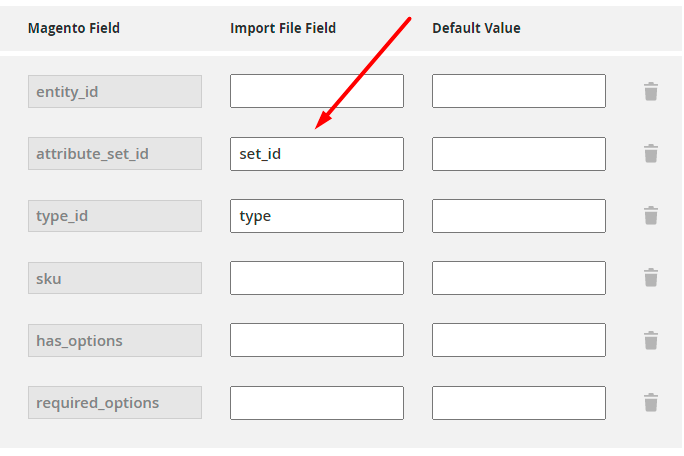Click has_options Import File Field input
Viewport: 684px width, 456px height.
coord(317,340)
